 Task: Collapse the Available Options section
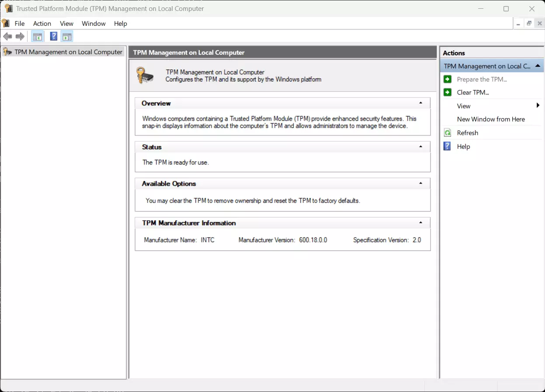pos(420,184)
